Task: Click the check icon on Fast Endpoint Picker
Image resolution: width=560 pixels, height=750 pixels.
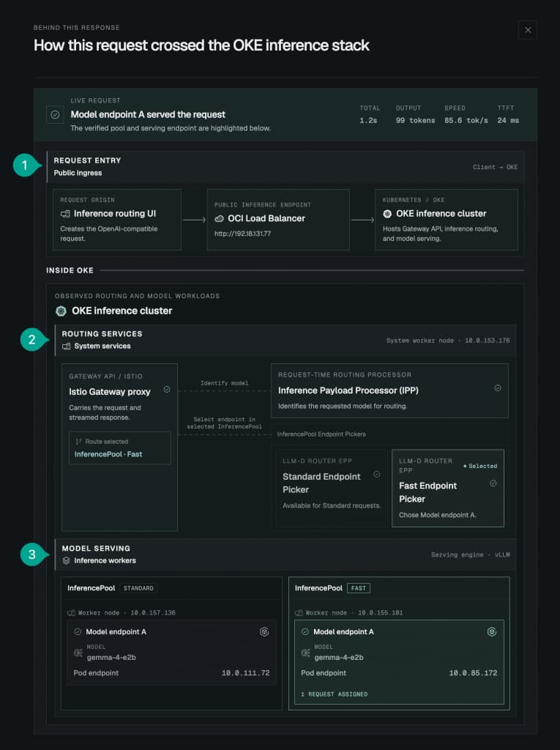Action: click(x=493, y=483)
